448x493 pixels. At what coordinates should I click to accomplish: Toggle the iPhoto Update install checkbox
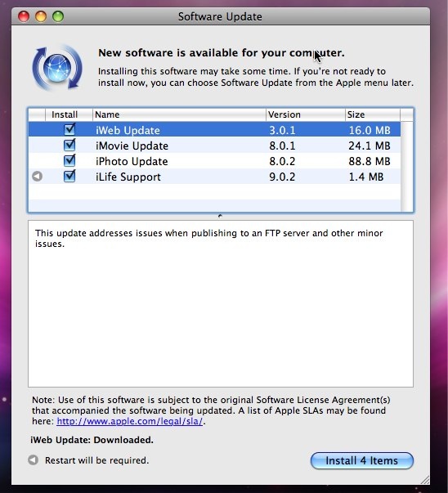pyautogui.click(x=69, y=160)
